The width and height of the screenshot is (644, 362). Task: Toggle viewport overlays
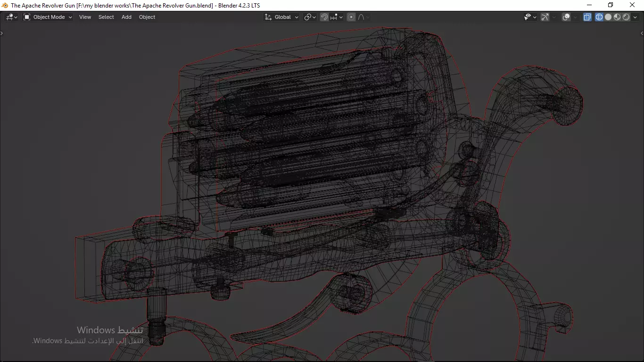(x=566, y=17)
